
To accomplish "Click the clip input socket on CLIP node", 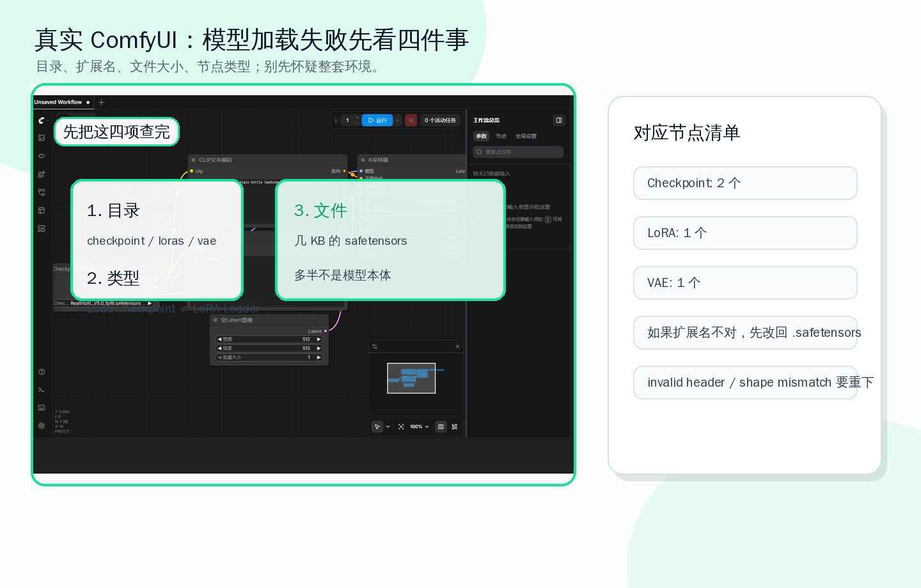I will click(x=191, y=171).
